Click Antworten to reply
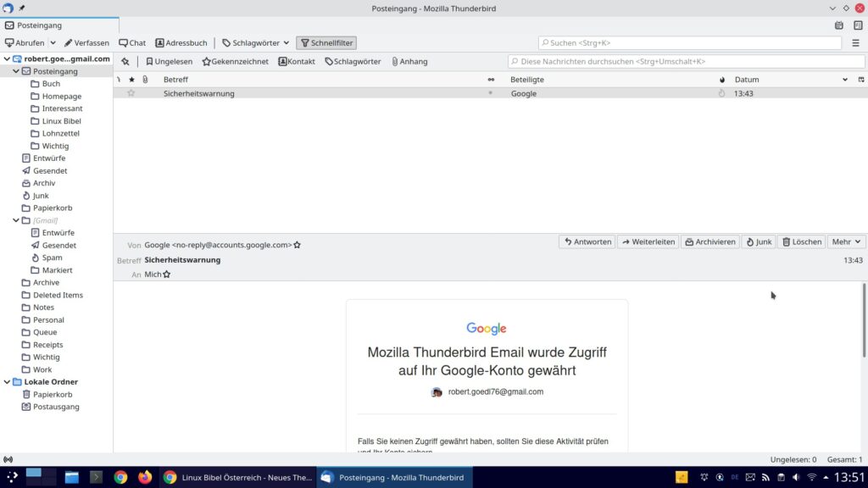Viewport: 868px width, 488px height. (587, 241)
